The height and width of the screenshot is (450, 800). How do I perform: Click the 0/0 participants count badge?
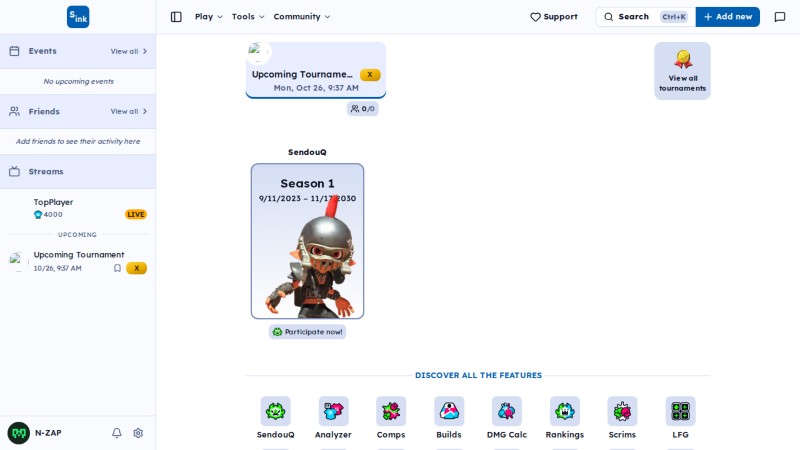click(x=363, y=109)
